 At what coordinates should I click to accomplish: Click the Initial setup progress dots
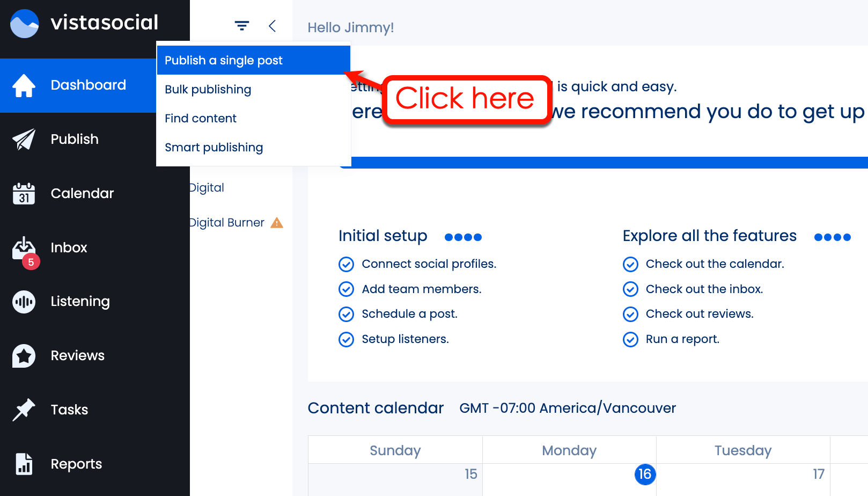coord(462,237)
